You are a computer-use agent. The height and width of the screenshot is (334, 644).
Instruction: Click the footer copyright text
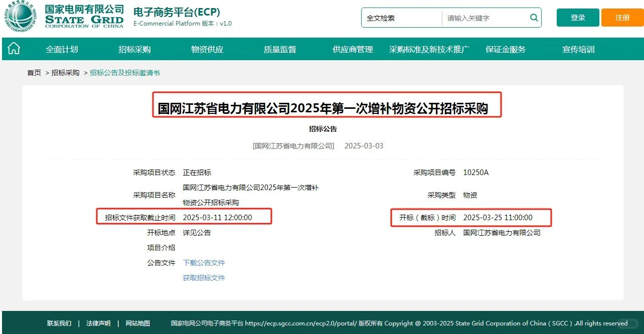pos(399,323)
